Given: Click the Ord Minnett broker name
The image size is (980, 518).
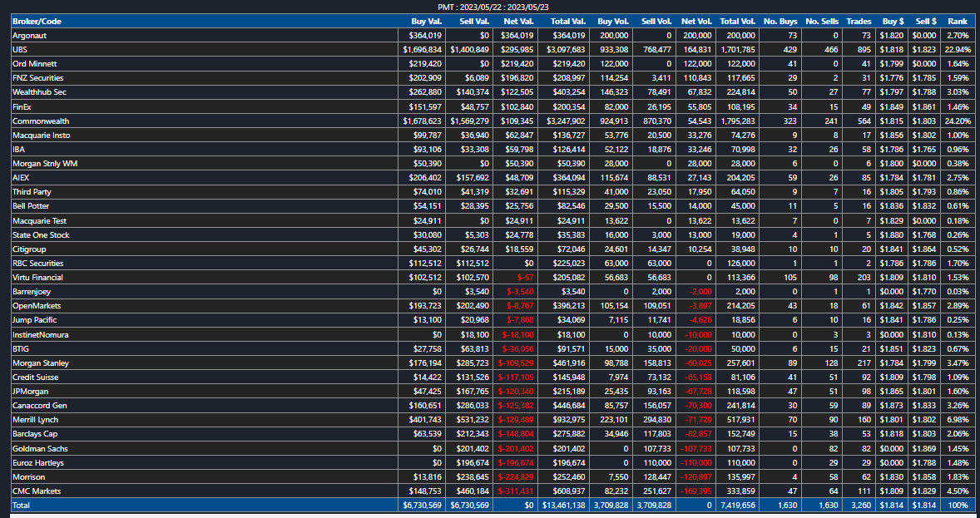Looking at the screenshot, I should point(33,64).
